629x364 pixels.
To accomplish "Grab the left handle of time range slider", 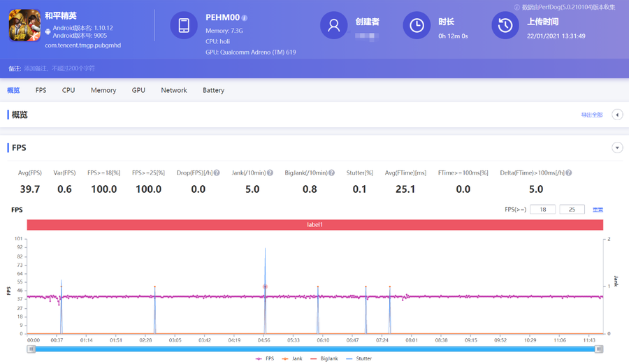I will coord(31,349).
